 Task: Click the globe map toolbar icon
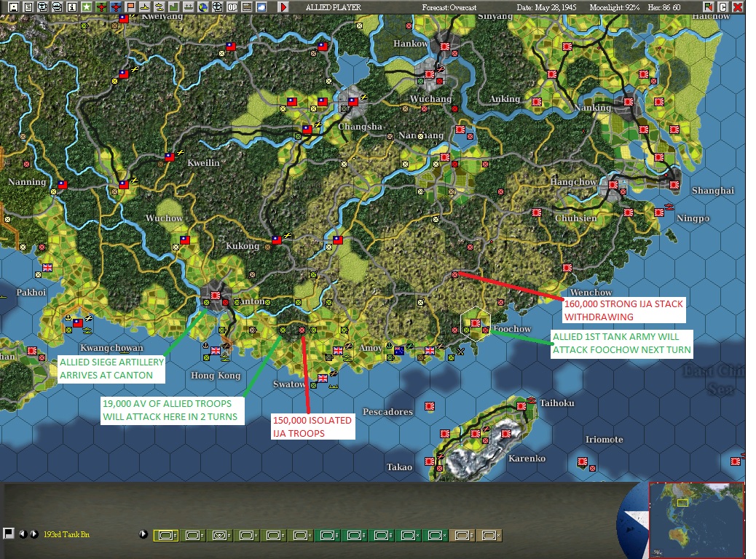coord(203,7)
